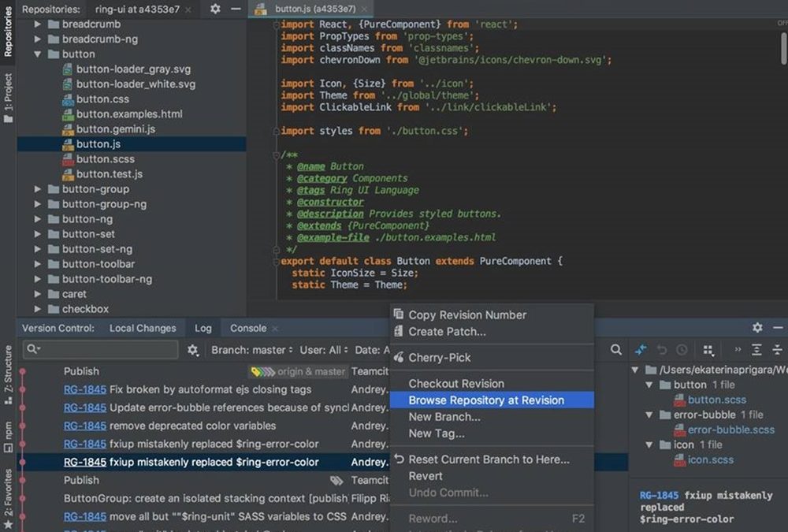
Task: Click Collapse All in changed files toolbar
Action: click(x=777, y=350)
